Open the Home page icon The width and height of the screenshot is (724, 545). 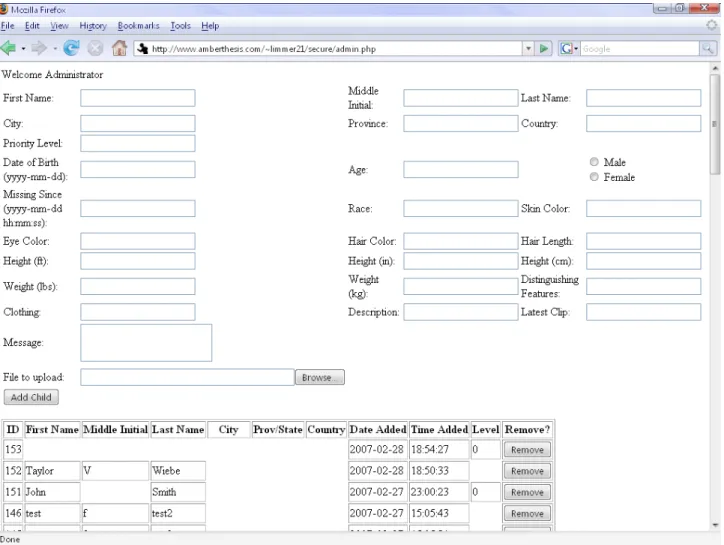click(120, 48)
